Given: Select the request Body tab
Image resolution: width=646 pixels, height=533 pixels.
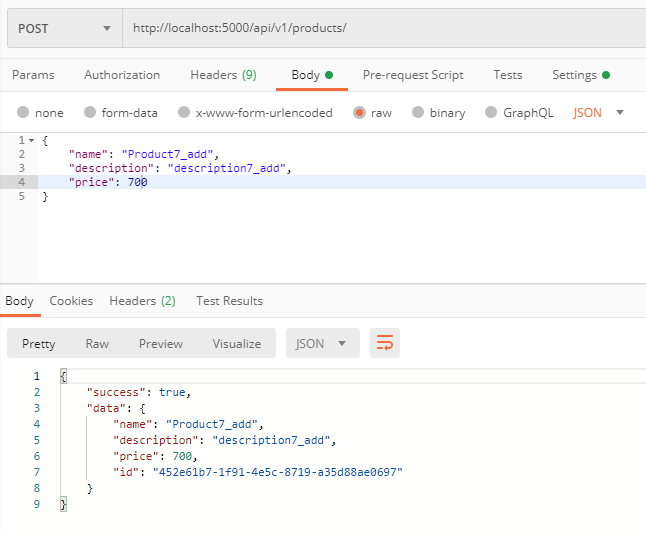Looking at the screenshot, I should [312, 75].
